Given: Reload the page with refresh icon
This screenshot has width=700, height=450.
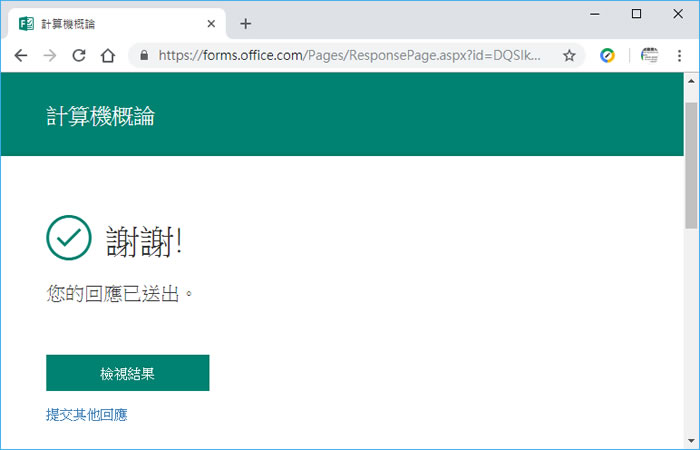Looking at the screenshot, I should pos(79,56).
